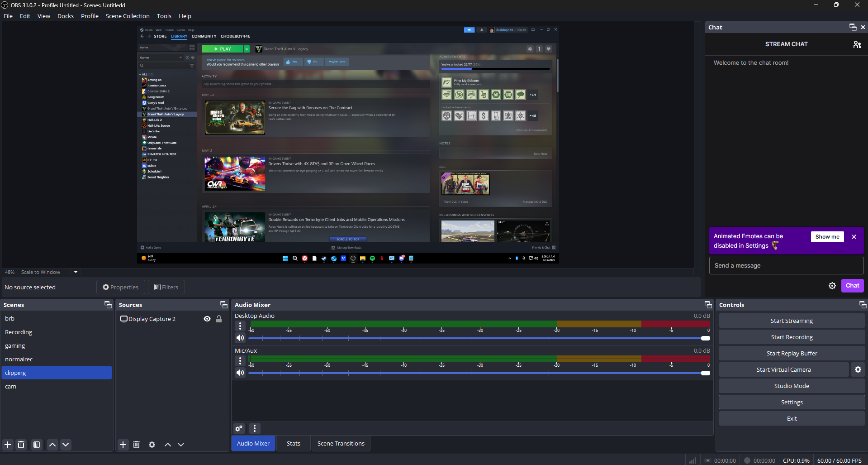Click Start Streaming button

click(x=792, y=321)
